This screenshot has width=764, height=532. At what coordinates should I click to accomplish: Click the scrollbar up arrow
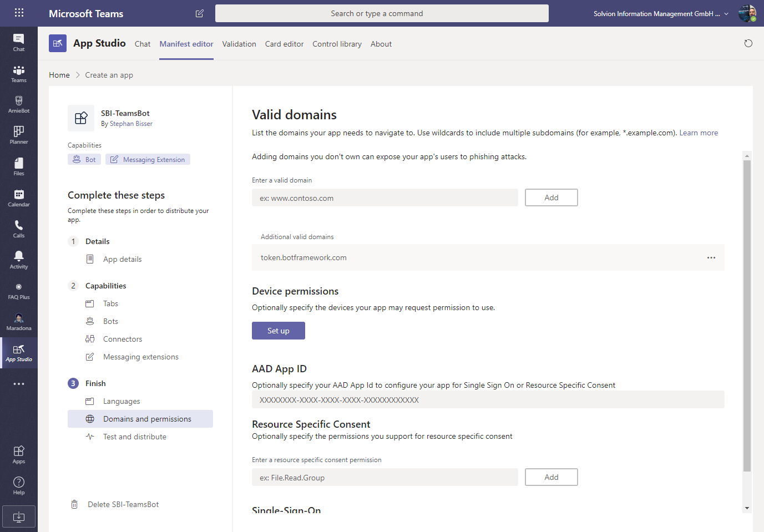pyautogui.click(x=747, y=156)
